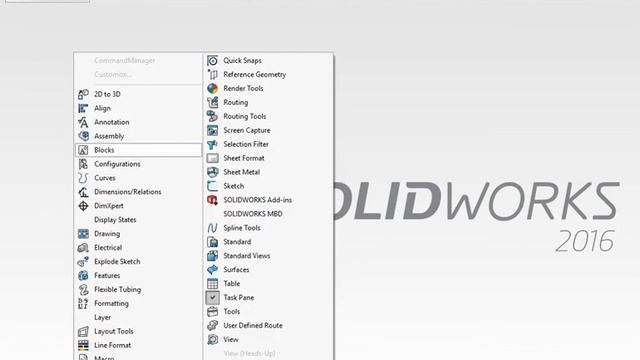
Task: Click the Selection Filter funnel icon
Action: [212, 144]
